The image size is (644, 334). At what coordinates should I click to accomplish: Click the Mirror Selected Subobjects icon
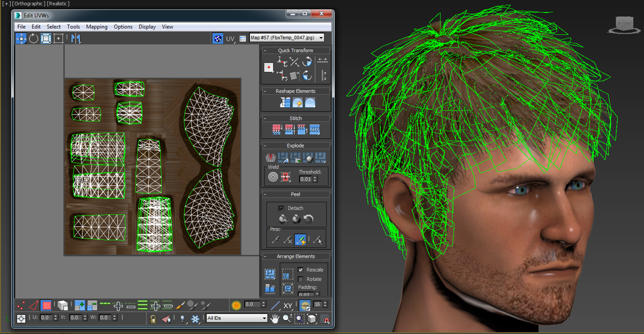click(76, 39)
